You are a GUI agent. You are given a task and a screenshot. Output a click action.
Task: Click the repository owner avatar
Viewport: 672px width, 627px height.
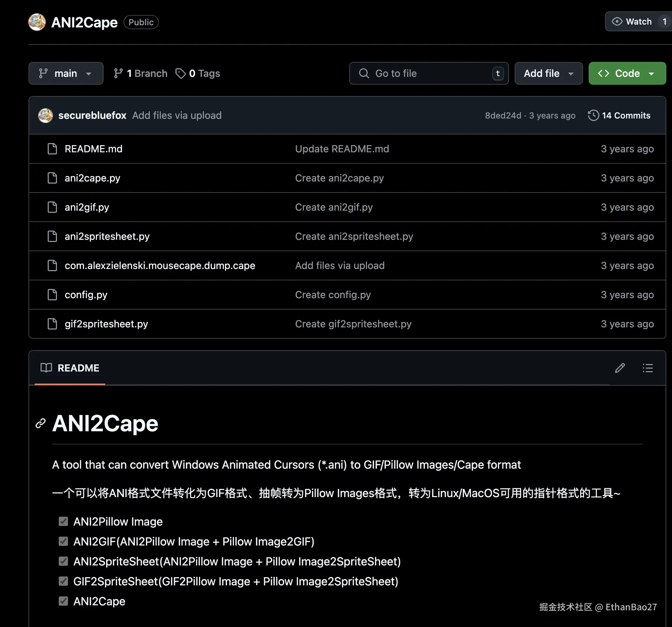pos(37,22)
